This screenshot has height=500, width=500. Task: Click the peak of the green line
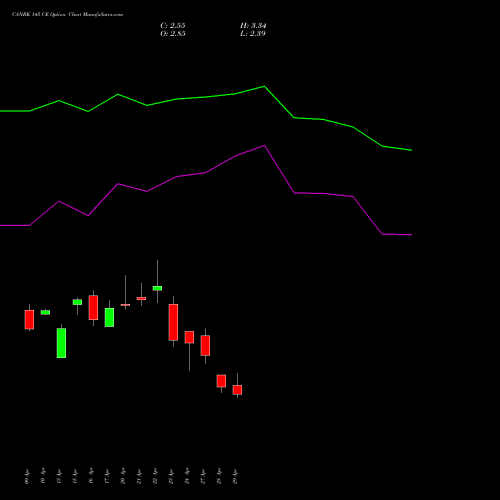pyautogui.click(x=264, y=87)
